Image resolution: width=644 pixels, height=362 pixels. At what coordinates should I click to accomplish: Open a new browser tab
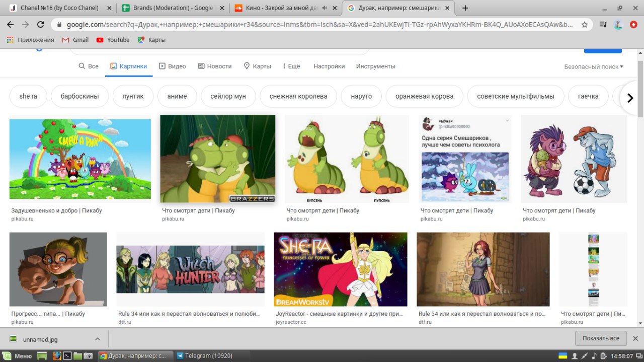click(465, 8)
